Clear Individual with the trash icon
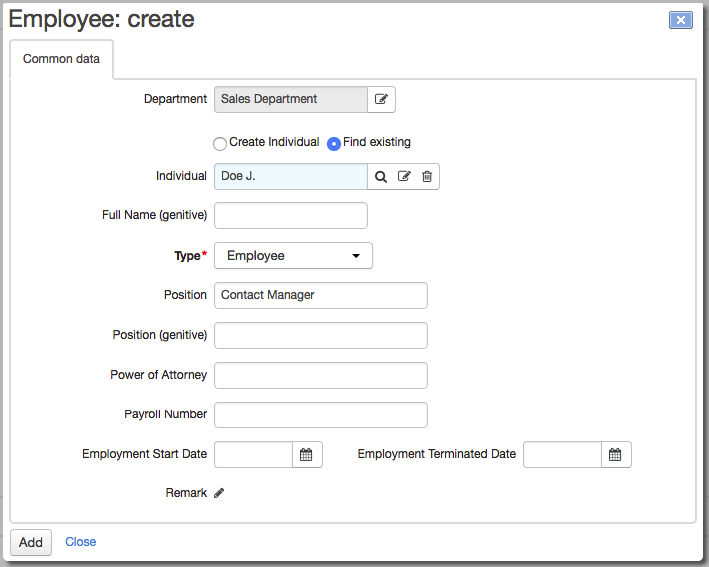The width and height of the screenshot is (709, 567). click(427, 176)
